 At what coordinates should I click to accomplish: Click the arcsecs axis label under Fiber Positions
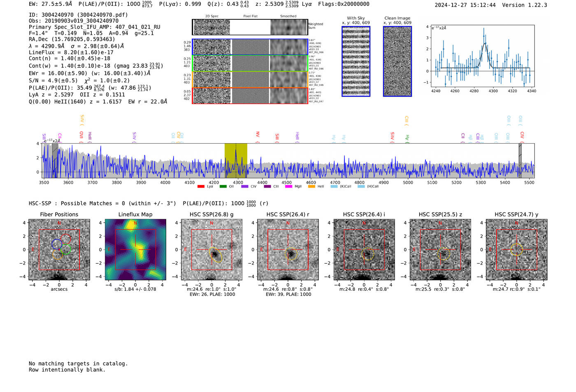coord(59,289)
